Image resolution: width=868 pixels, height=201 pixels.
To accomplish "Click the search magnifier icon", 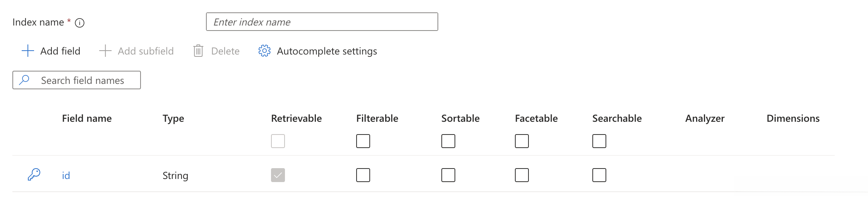I will click(24, 80).
